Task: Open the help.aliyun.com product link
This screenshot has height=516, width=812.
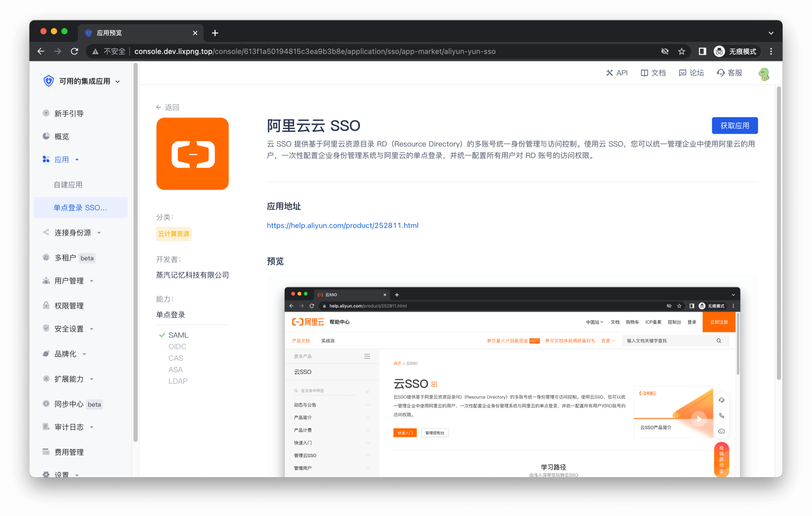Action: (342, 226)
